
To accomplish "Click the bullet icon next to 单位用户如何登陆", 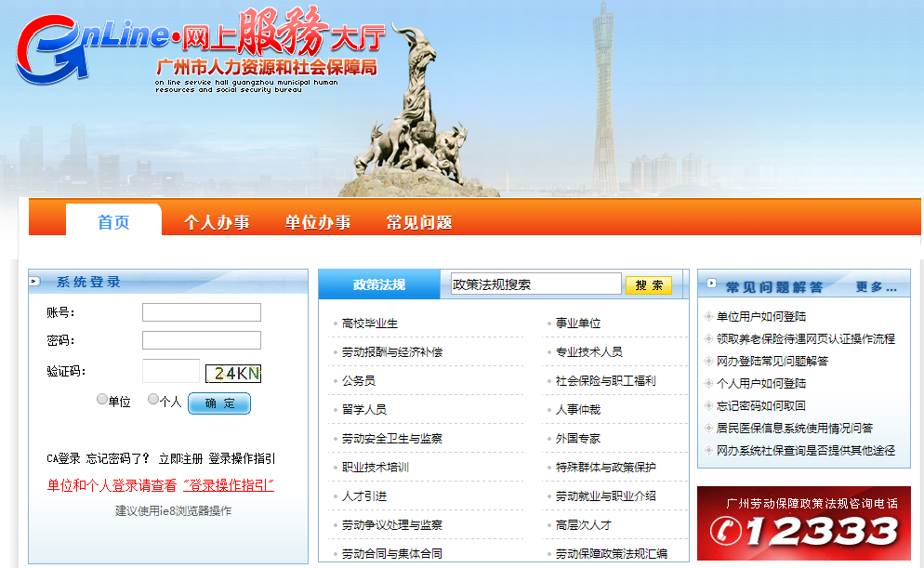I will pos(708,316).
